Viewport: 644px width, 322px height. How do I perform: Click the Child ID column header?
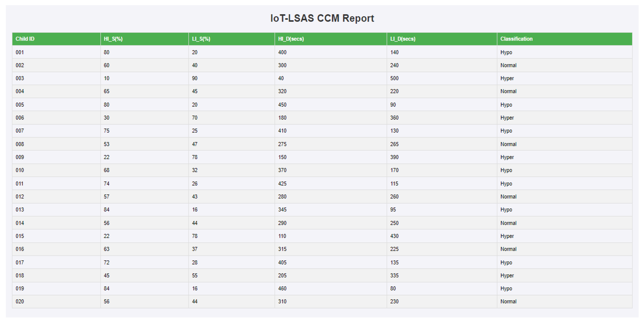pyautogui.click(x=25, y=39)
